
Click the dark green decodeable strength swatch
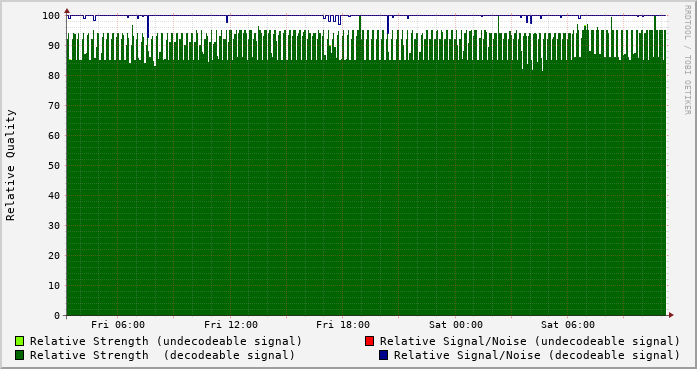20,355
